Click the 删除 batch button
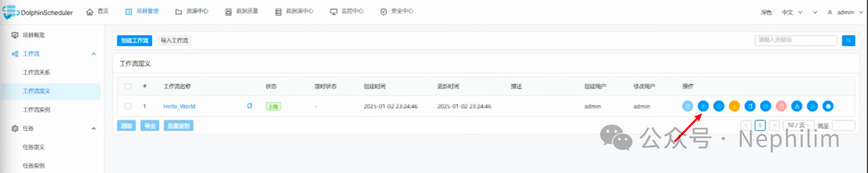This screenshot has width=868, height=173. [x=126, y=126]
